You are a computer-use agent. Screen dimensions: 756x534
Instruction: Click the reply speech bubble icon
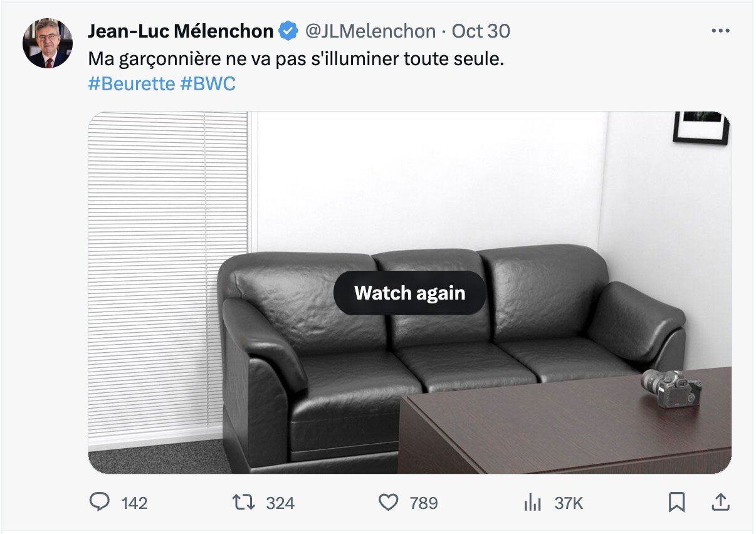(x=99, y=502)
